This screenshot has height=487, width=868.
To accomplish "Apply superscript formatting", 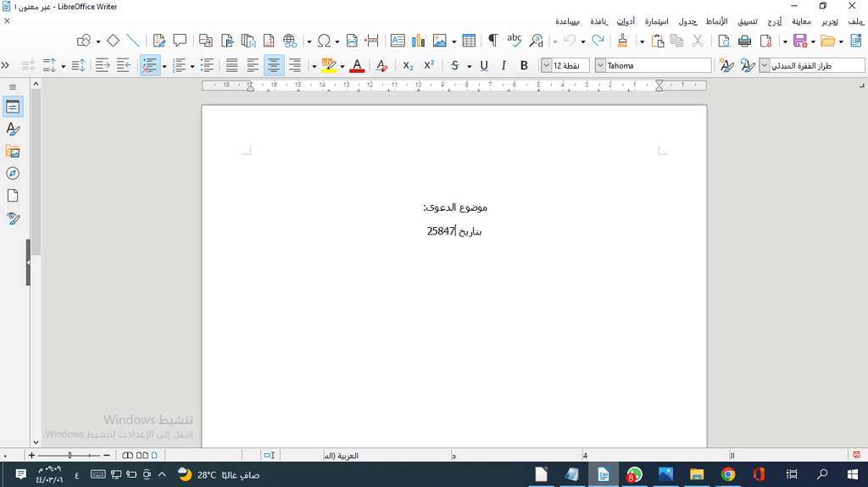I will [x=429, y=65].
